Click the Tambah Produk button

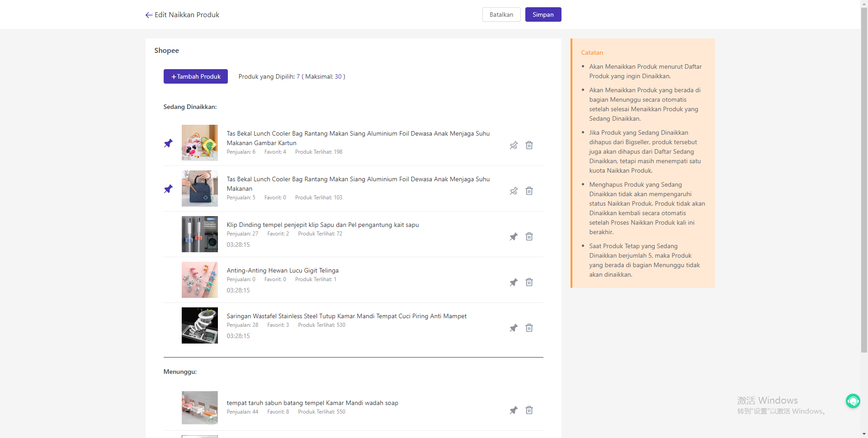196,76
